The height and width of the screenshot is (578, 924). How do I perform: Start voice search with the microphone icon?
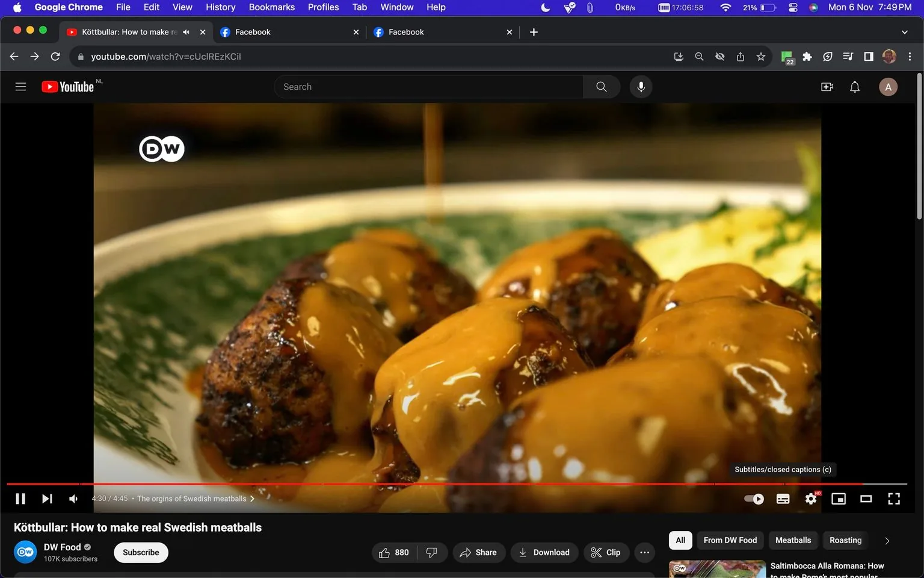(x=641, y=86)
